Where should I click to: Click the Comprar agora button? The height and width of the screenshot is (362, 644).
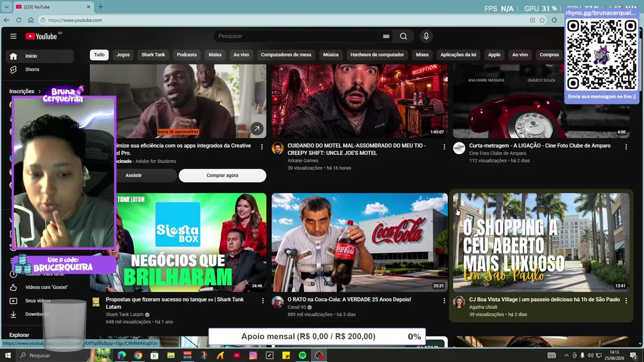point(222,175)
